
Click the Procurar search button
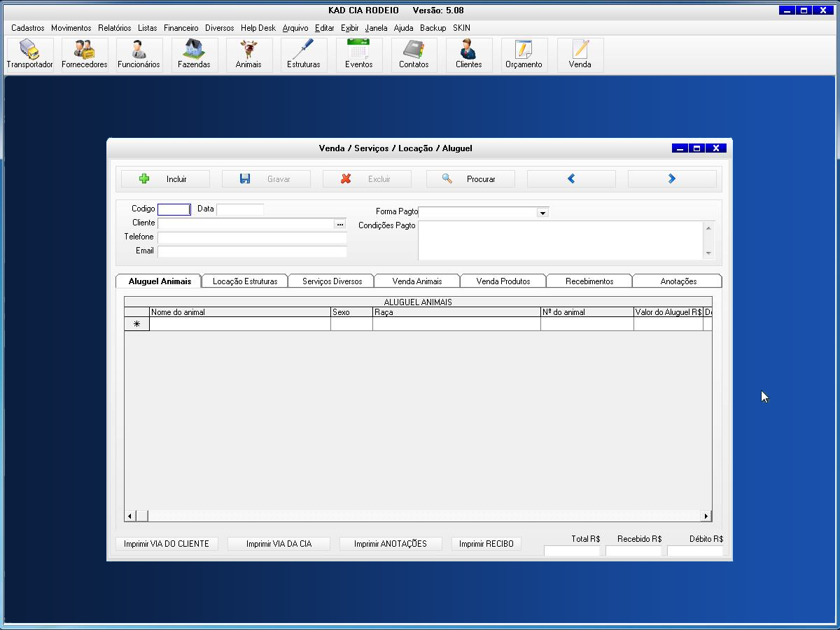point(470,179)
